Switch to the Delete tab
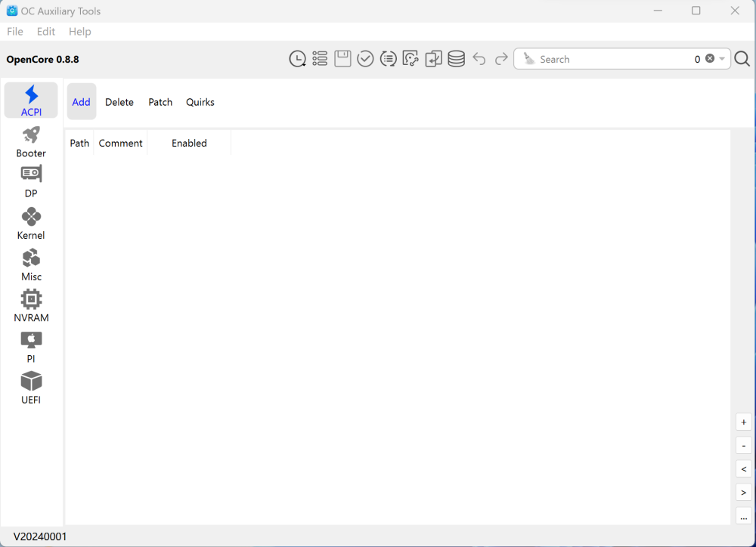Screen dimensions: 756x547 pos(119,102)
